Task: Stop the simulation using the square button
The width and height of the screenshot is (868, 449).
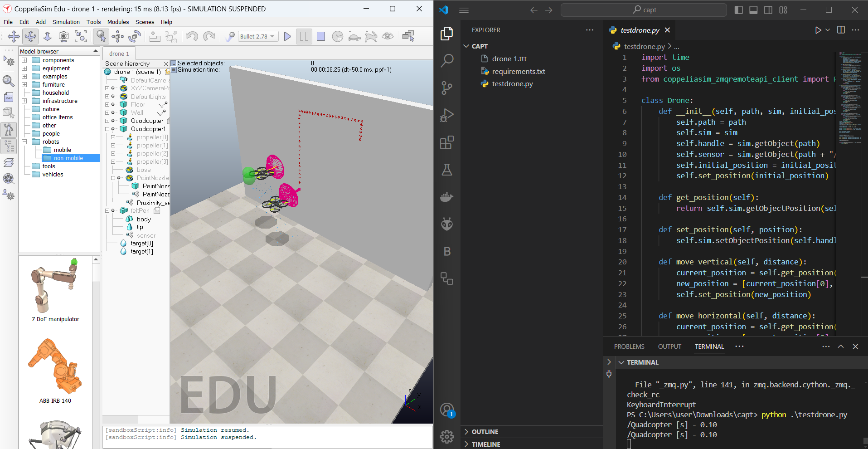Action: click(321, 36)
